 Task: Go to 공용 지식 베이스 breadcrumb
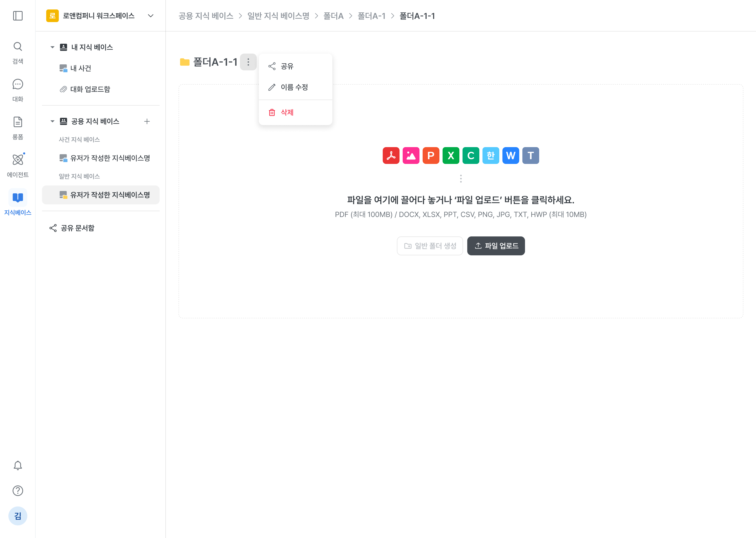tap(206, 16)
